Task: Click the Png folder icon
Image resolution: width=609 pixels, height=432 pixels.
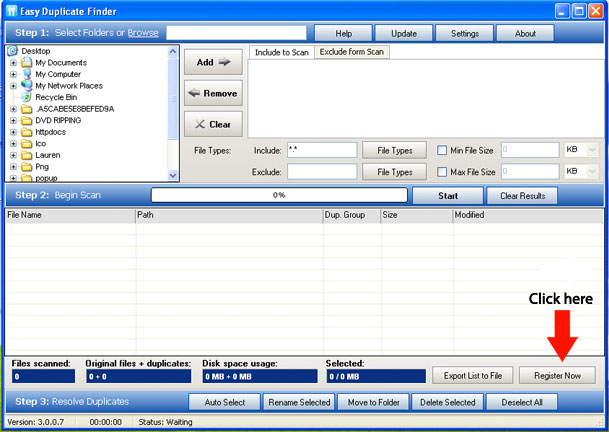Action: click(x=26, y=167)
